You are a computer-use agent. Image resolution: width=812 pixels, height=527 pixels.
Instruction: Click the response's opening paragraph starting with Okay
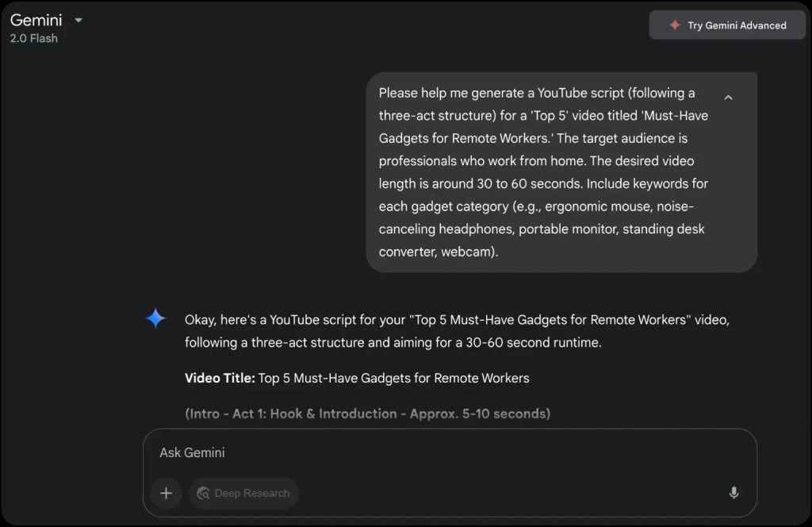point(456,331)
